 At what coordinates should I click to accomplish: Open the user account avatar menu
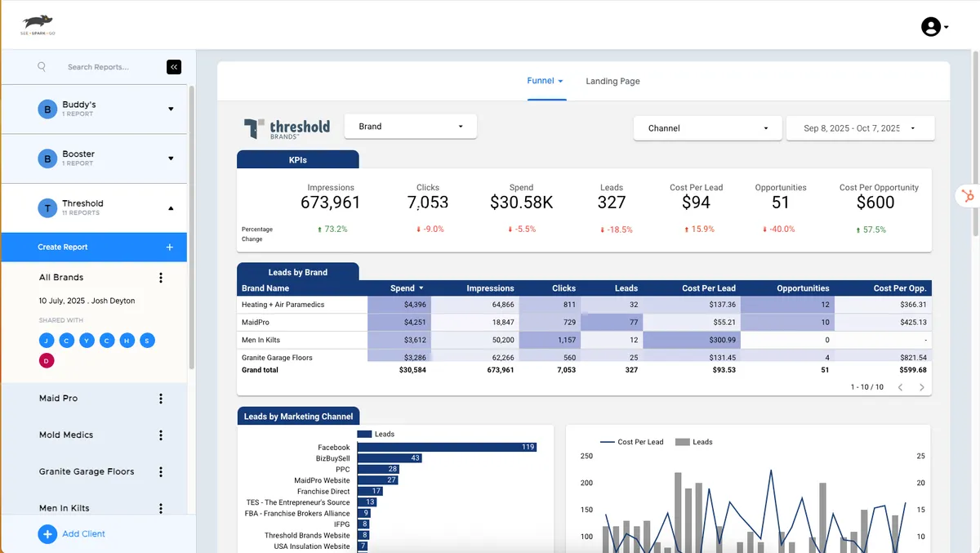(x=932, y=26)
